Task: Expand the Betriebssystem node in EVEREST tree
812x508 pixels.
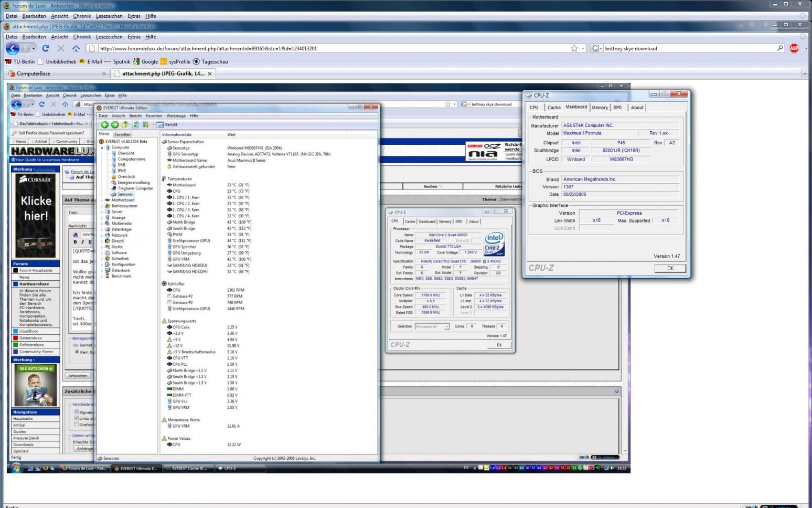Action: point(103,206)
